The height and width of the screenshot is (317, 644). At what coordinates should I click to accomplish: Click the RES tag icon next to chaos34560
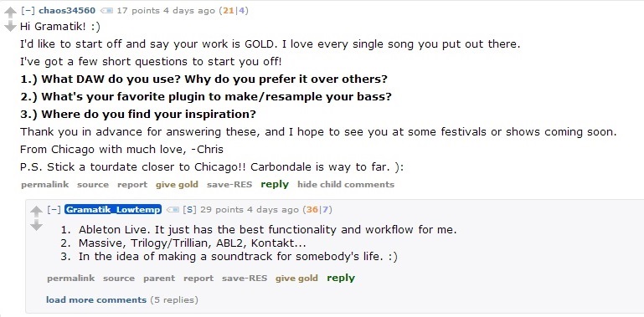click(106, 11)
